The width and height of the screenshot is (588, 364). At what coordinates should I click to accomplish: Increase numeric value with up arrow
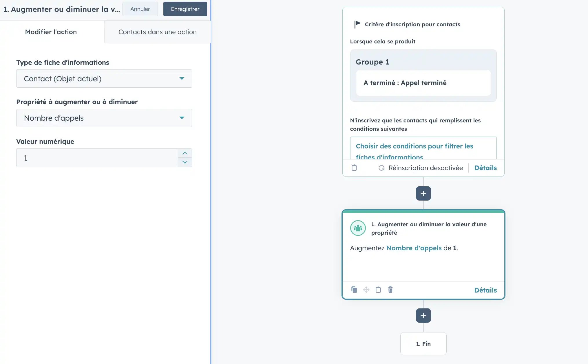185,153
